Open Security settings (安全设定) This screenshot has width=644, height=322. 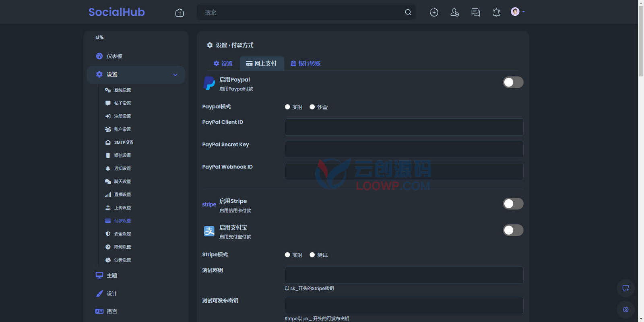pyautogui.click(x=122, y=234)
